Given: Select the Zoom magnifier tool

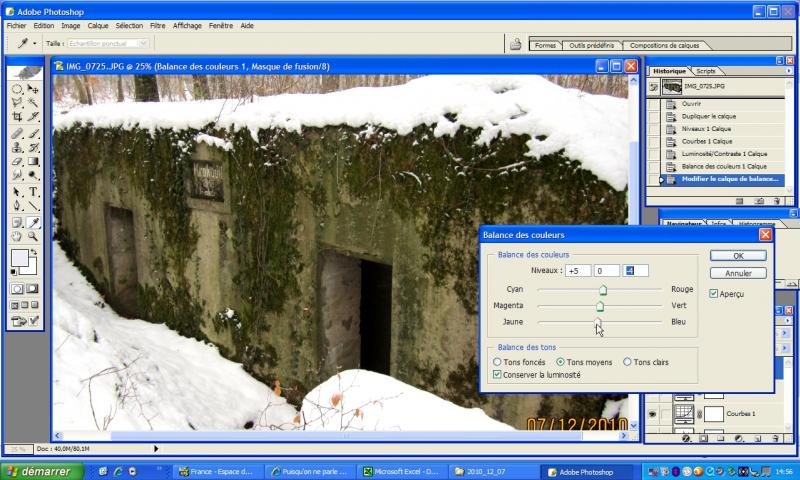Looking at the screenshot, I should [33, 236].
